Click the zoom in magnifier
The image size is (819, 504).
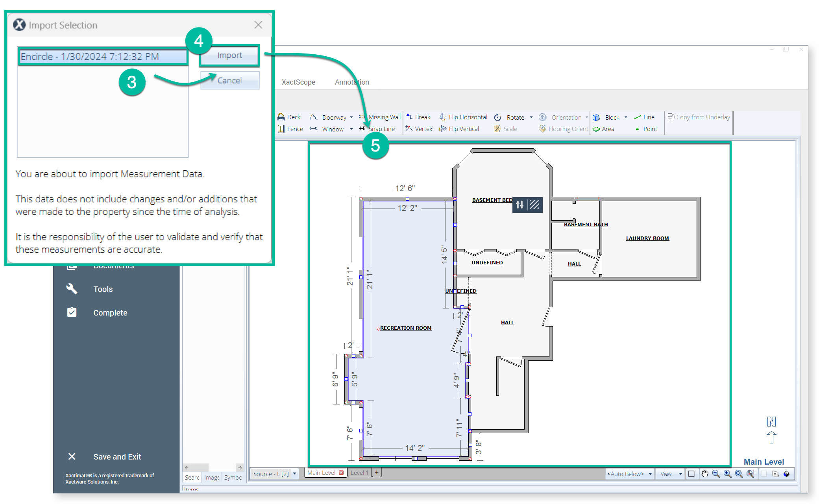(x=727, y=474)
